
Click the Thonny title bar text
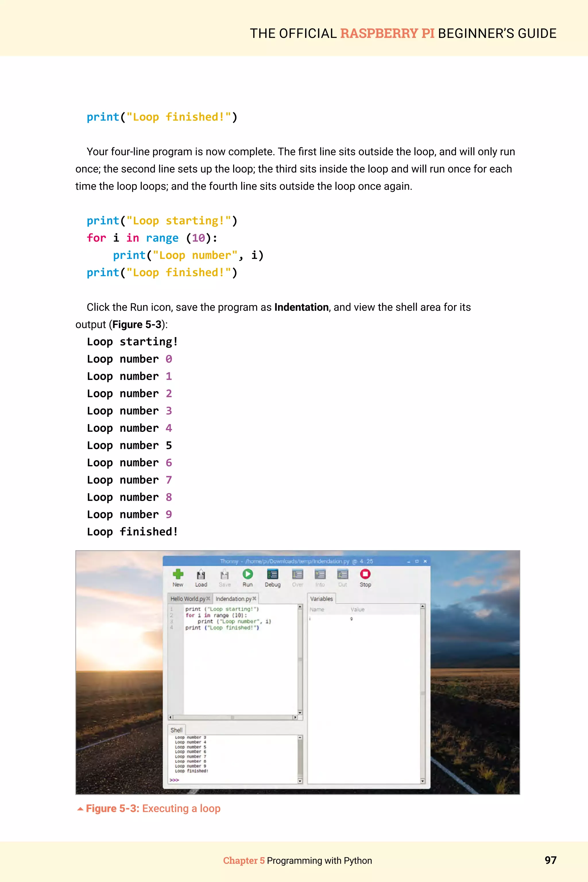(x=296, y=561)
